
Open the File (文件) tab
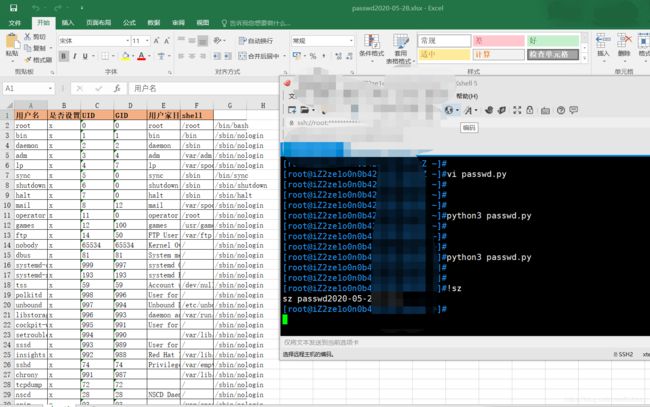tap(15, 23)
